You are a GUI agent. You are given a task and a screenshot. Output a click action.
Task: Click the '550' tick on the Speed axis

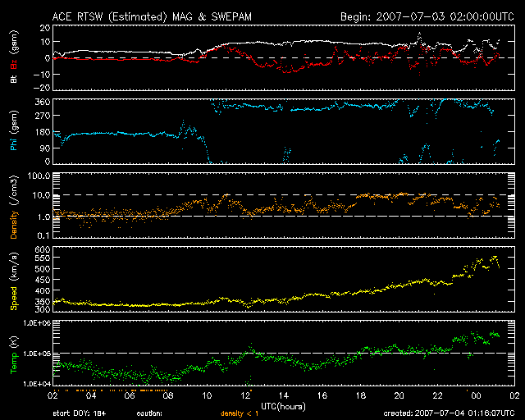click(x=43, y=258)
